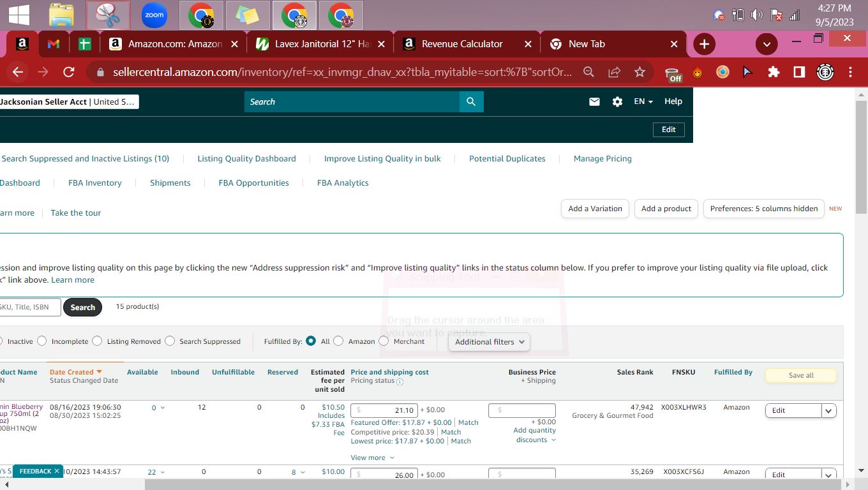Select Fulfilled By All radio button
The height and width of the screenshot is (490, 868).
pos(311,341)
